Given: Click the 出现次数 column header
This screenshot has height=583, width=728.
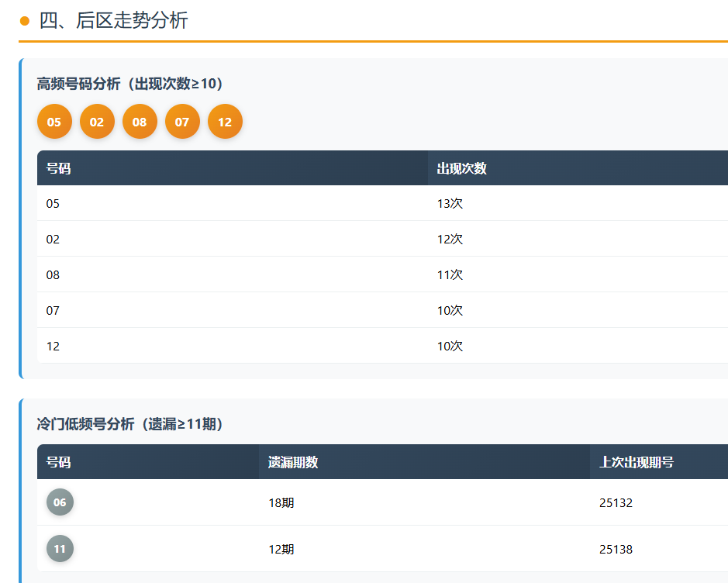Looking at the screenshot, I should click(462, 168).
